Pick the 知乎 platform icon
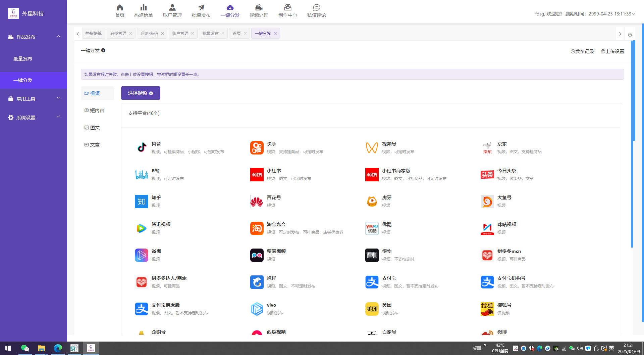Image resolution: width=644 pixels, height=355 pixels. click(x=142, y=202)
